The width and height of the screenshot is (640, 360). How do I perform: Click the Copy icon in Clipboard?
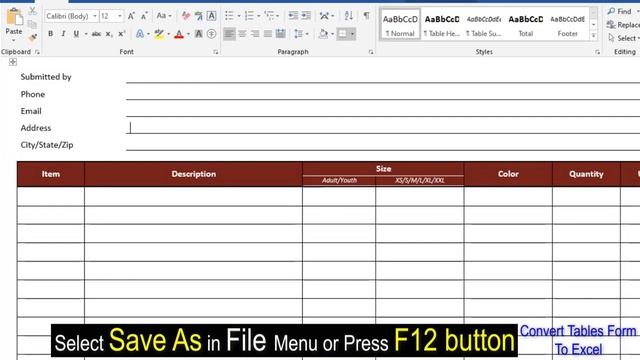click(33, 24)
